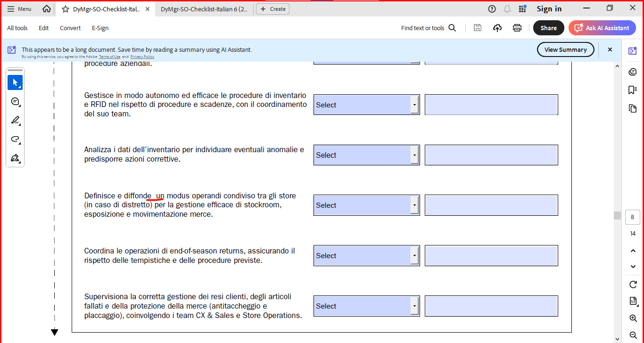Click text field beside Analizza i dati row
This screenshot has width=644, height=343.
point(491,155)
